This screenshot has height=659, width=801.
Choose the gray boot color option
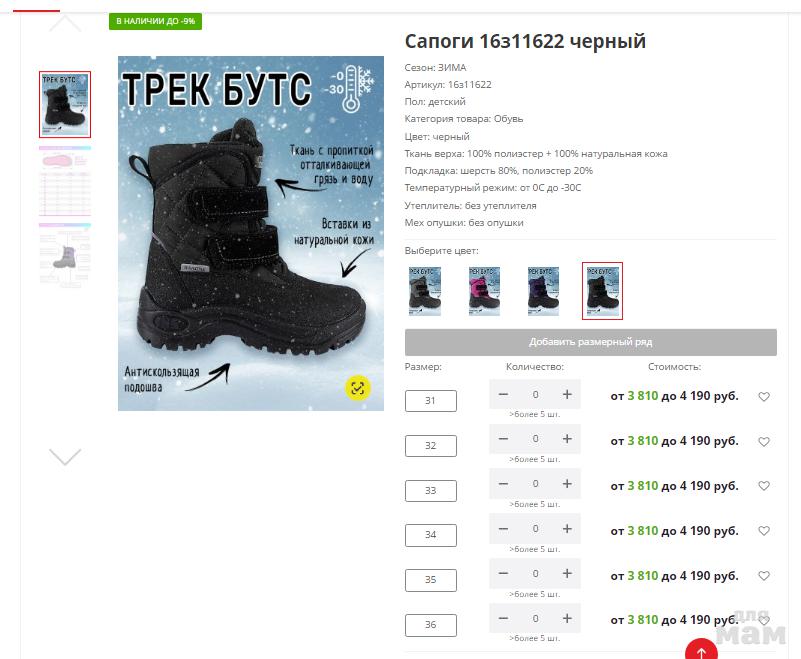[x=425, y=291]
